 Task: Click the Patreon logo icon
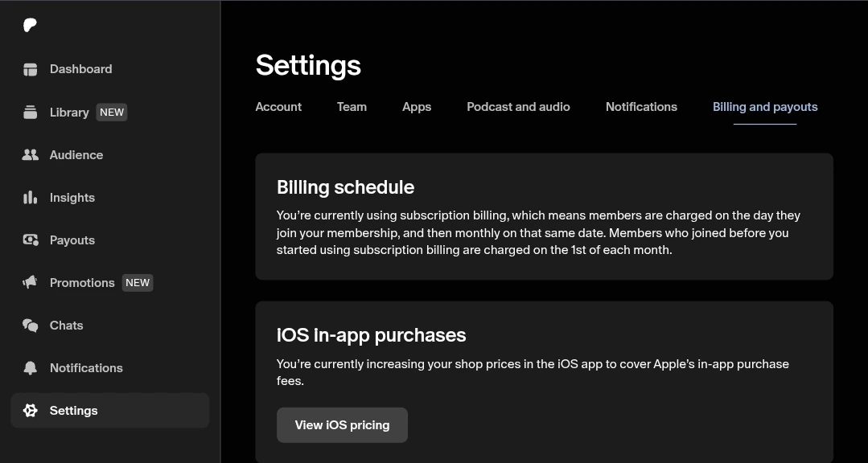pyautogui.click(x=30, y=25)
